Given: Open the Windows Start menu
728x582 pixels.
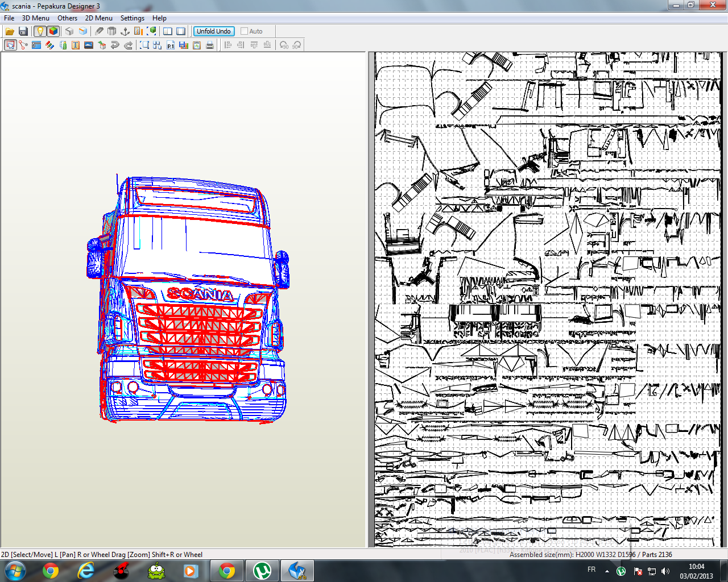Looking at the screenshot, I should click(15, 571).
